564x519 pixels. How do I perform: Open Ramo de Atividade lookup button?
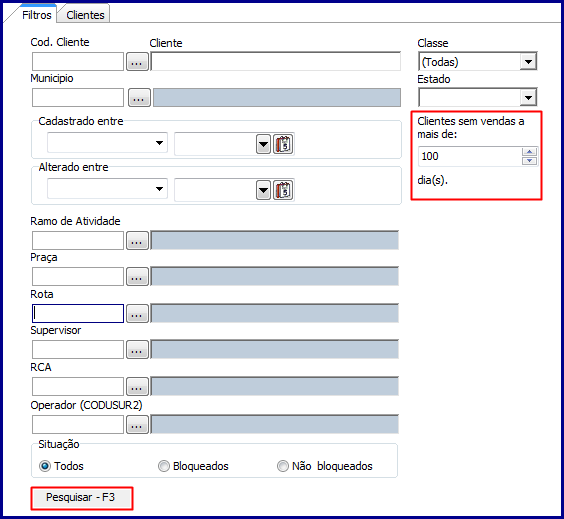[x=137, y=241]
